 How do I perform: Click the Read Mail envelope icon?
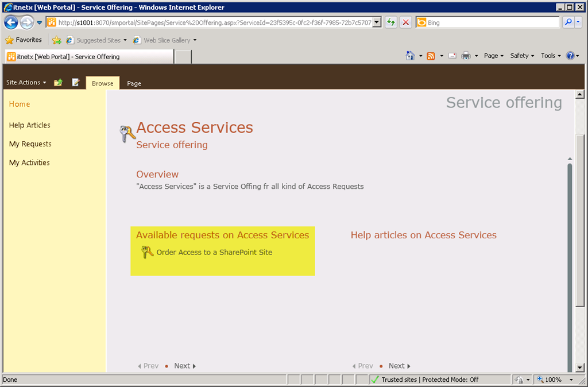pos(452,56)
